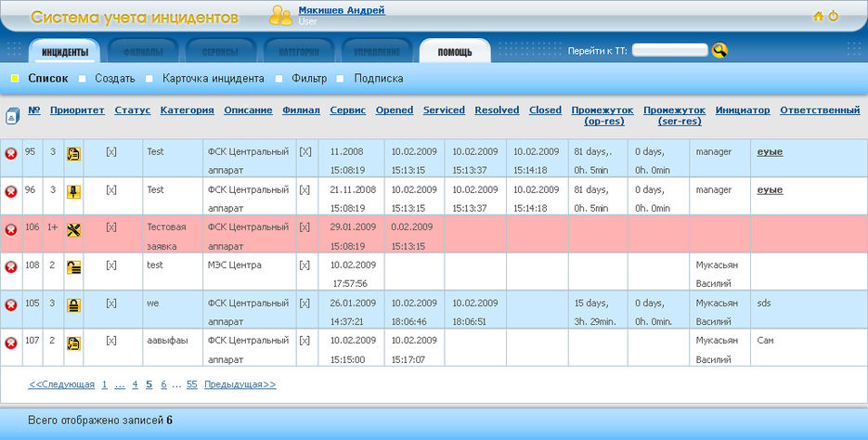Sort by Статус column header
The height and width of the screenshot is (440, 868).
click(133, 110)
